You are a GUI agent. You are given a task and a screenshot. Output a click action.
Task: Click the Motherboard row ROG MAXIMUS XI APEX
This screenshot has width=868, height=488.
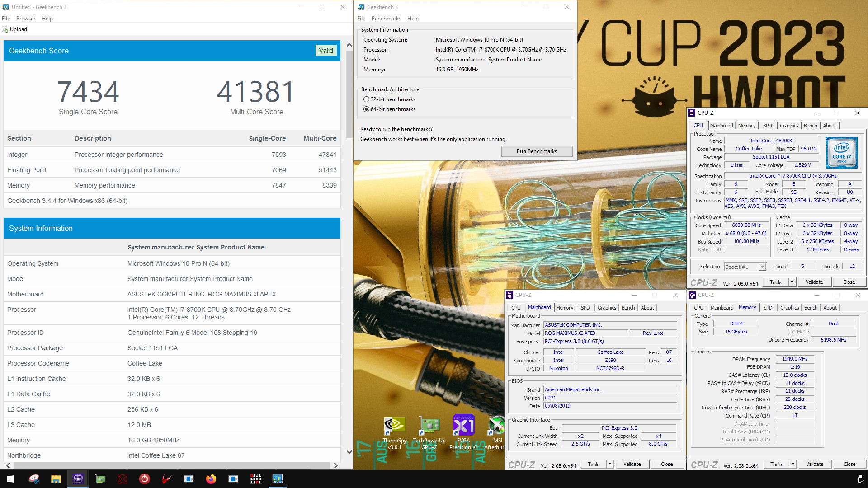(x=172, y=294)
